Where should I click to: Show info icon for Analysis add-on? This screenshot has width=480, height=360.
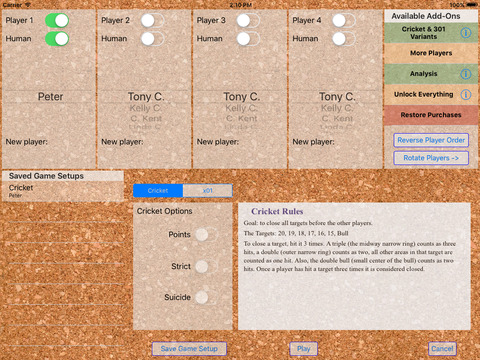point(466,74)
